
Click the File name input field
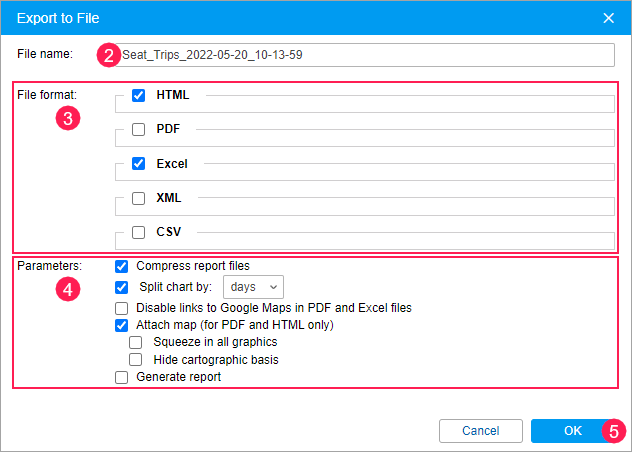point(365,55)
